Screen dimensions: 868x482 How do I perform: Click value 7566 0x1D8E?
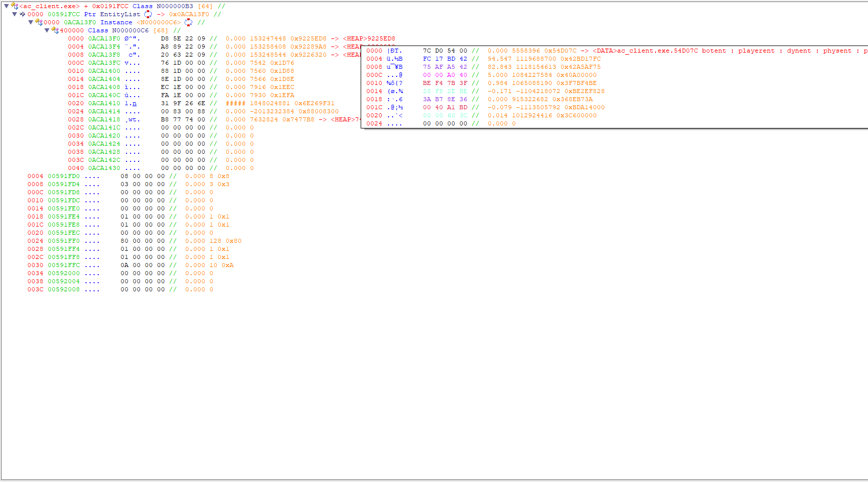pos(272,79)
